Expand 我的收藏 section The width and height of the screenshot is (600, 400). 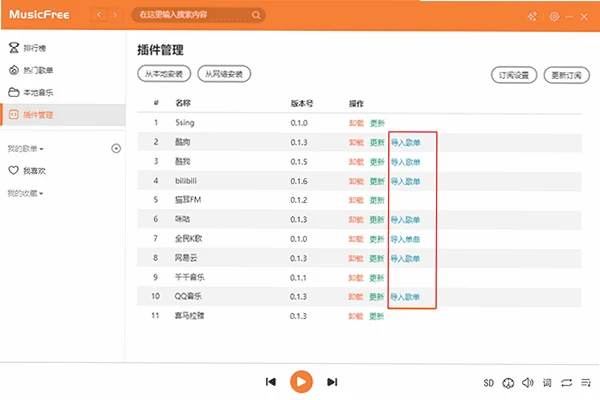pos(26,193)
